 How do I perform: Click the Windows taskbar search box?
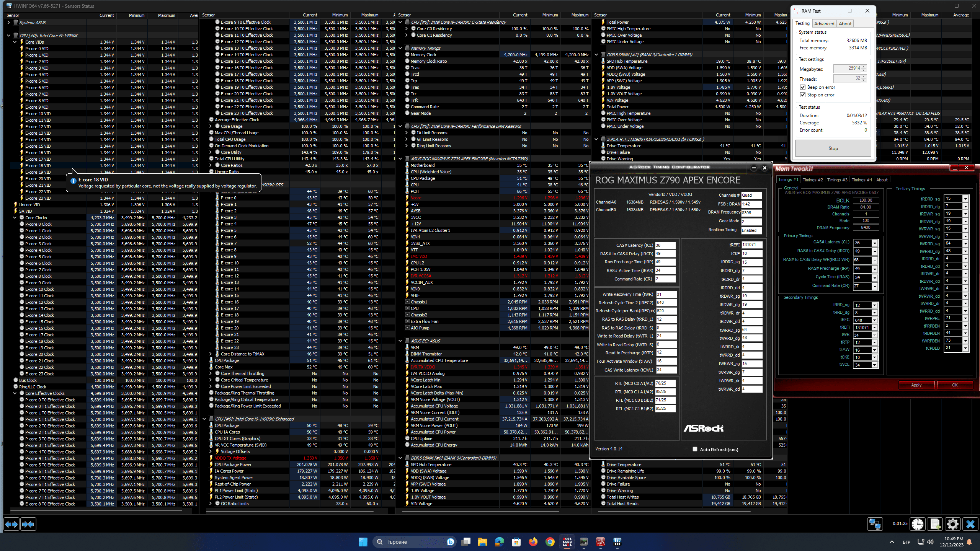[x=415, y=542]
